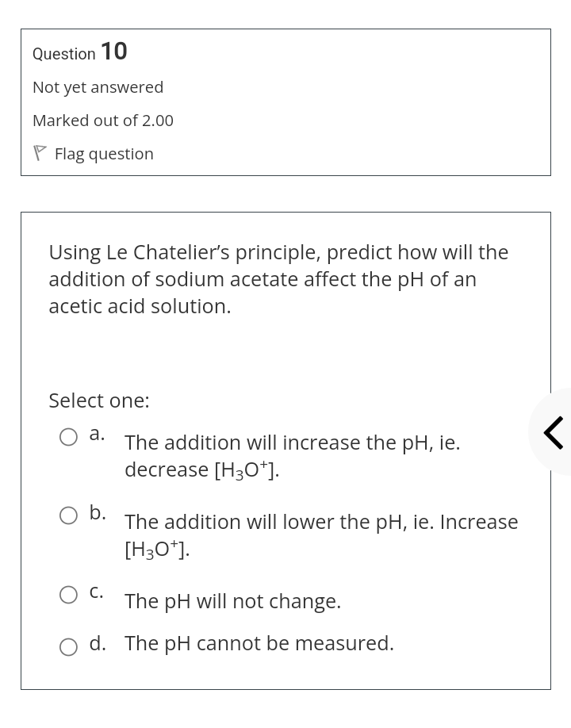
Task: Click the flag icon beside Flag question
Action: point(40,152)
